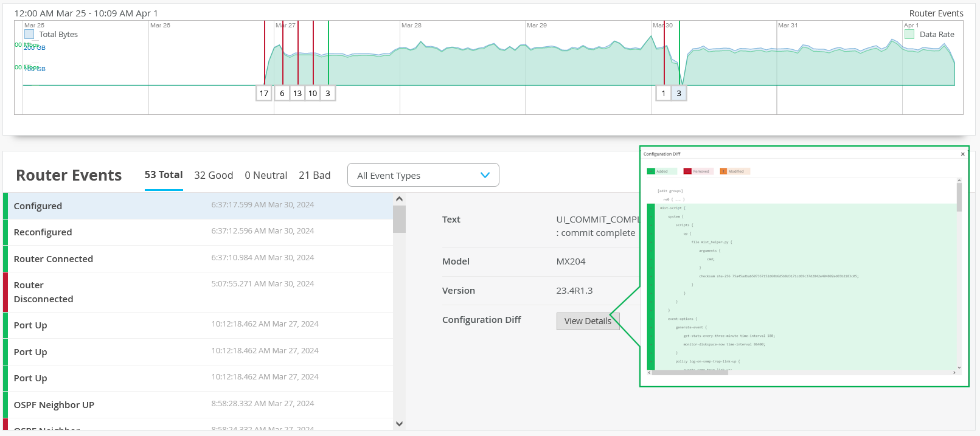The width and height of the screenshot is (980, 436).
Task: Switch to 0 Neutral events filter
Action: pyautogui.click(x=266, y=175)
